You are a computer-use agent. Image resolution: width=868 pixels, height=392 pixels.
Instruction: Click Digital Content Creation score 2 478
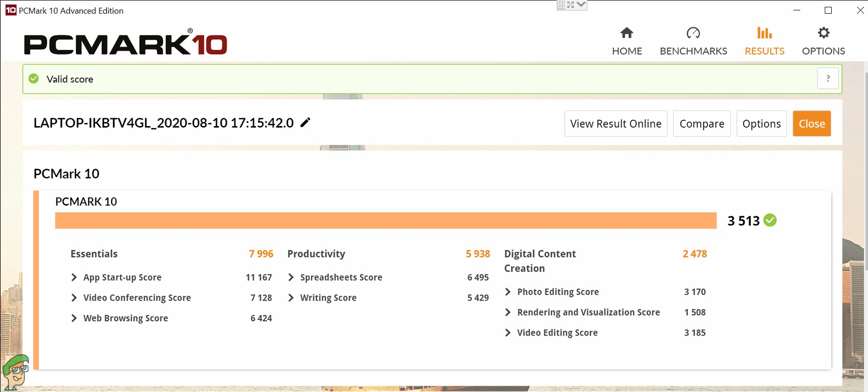point(695,254)
